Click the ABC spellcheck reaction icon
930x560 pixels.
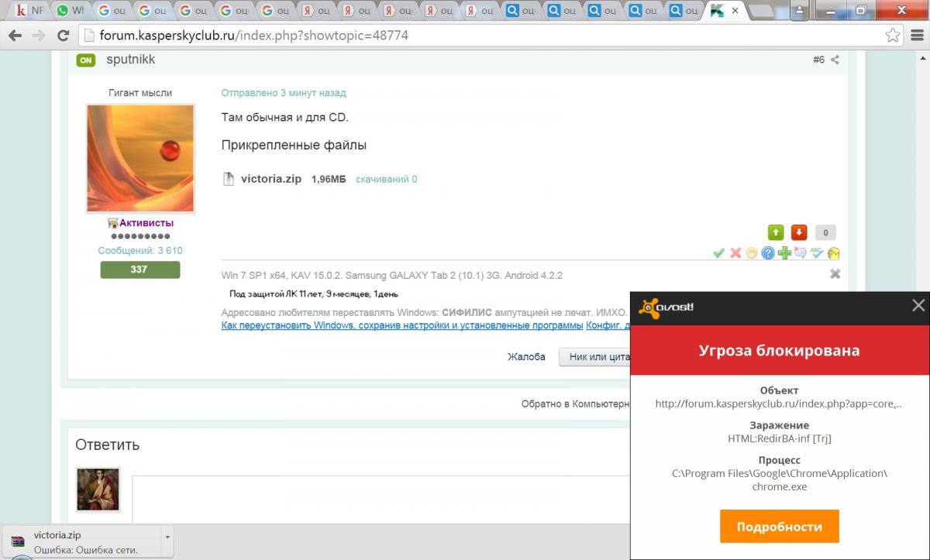(x=817, y=253)
